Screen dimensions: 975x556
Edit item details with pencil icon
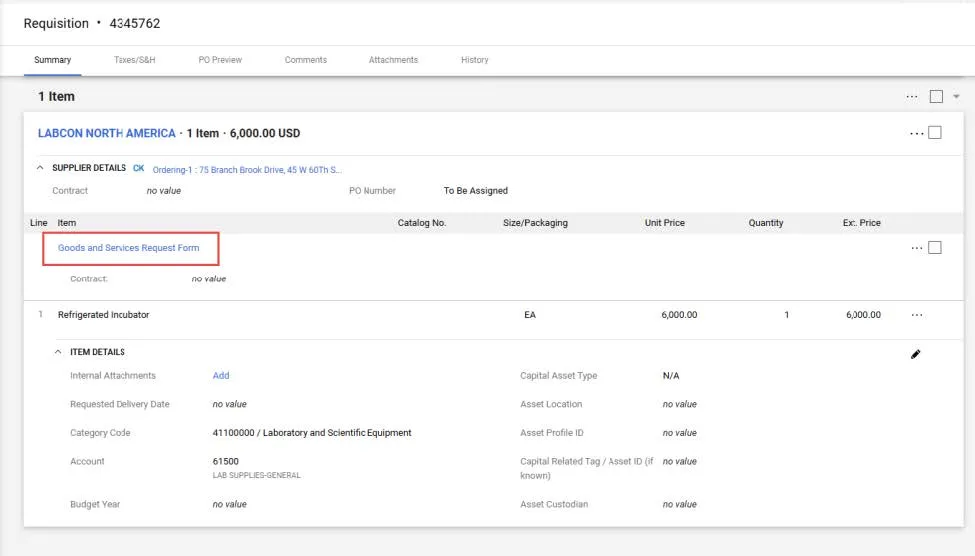tap(915, 354)
